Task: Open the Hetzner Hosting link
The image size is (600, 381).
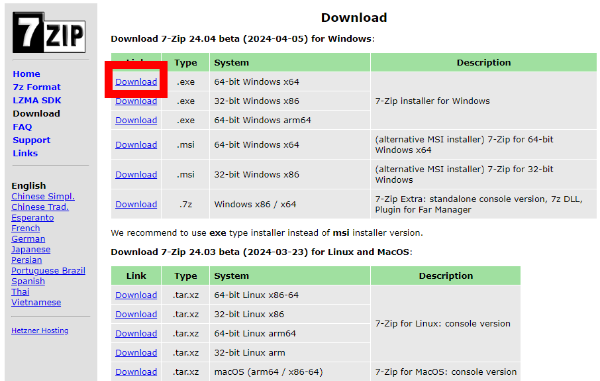Action: 40,331
